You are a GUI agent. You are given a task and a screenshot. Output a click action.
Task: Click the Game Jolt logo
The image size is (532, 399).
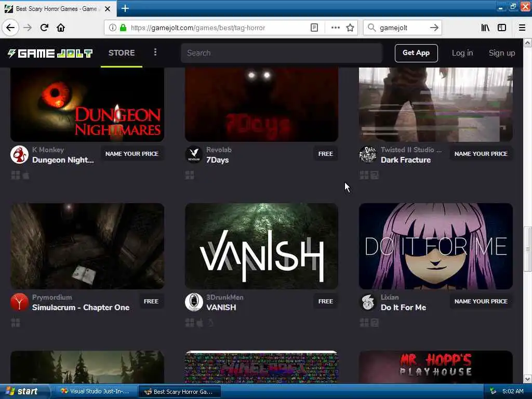pyautogui.click(x=50, y=53)
